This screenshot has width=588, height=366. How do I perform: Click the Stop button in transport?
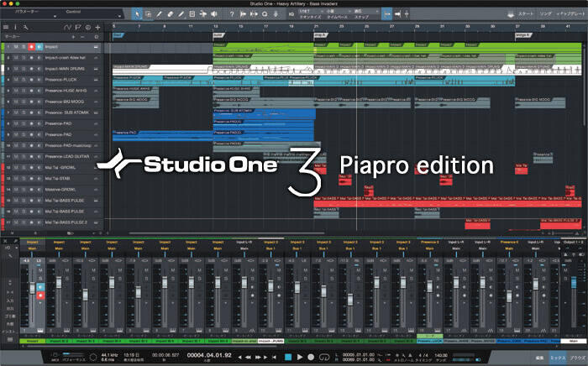(288, 357)
